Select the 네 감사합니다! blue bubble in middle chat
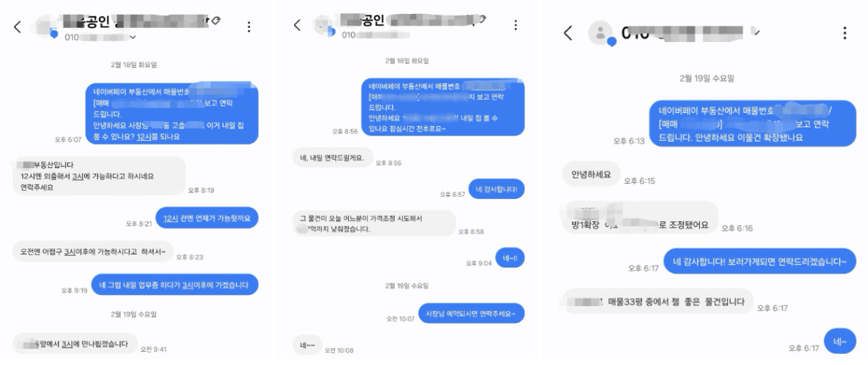Image resolution: width=868 pixels, height=365 pixels. [496, 190]
